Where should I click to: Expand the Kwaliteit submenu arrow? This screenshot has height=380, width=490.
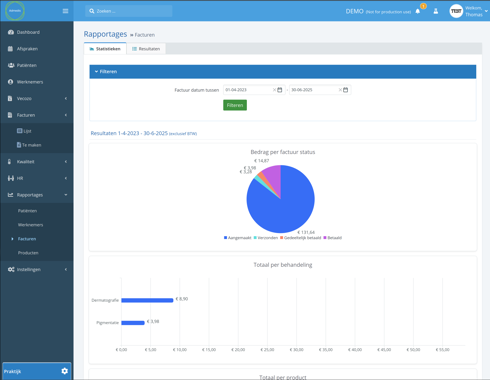(66, 162)
